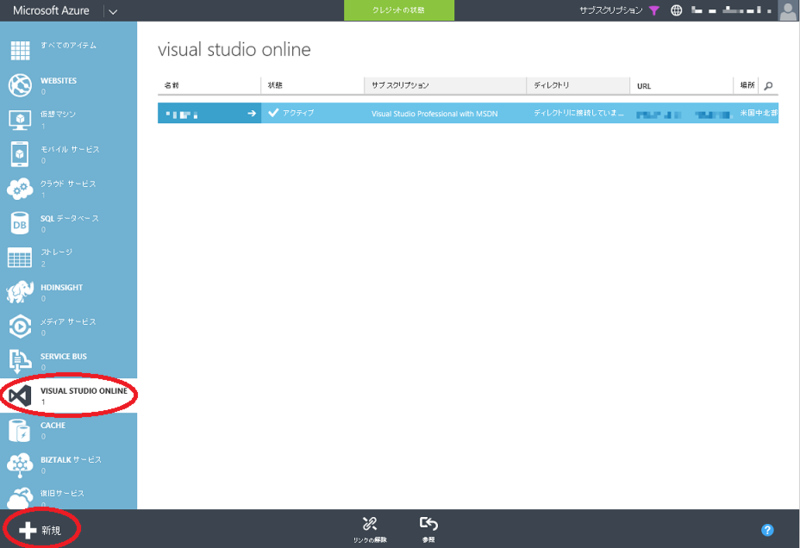Viewport: 800px width, 548px height.
Task: Sort by the location column header
Action: 746,86
